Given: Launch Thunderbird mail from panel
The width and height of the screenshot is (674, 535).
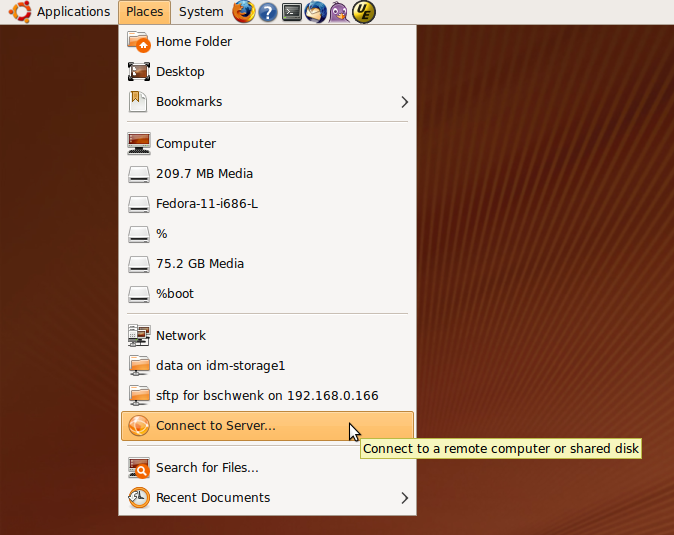Looking at the screenshot, I should pos(316,12).
